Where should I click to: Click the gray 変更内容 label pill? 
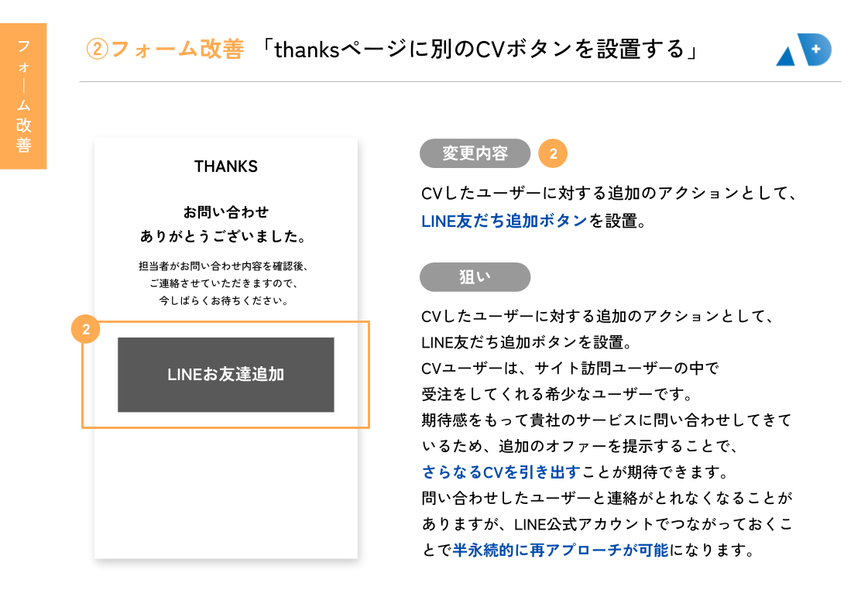(x=475, y=153)
